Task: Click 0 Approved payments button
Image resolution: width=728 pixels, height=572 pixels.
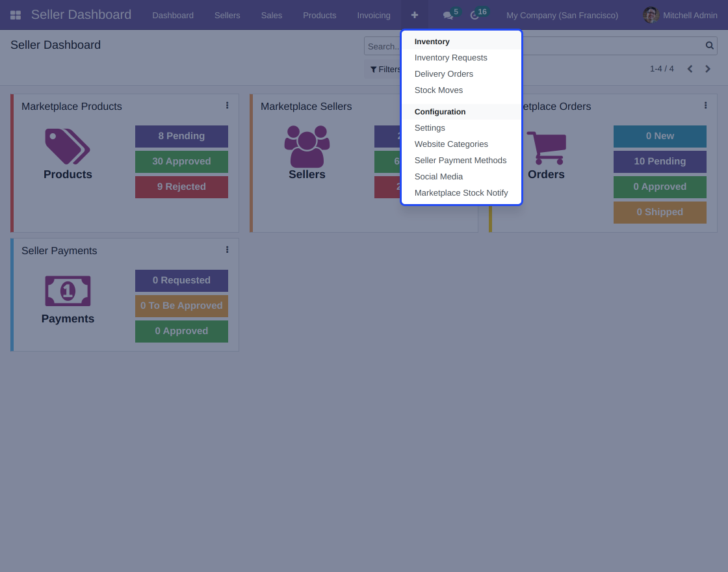Action: pos(181,331)
